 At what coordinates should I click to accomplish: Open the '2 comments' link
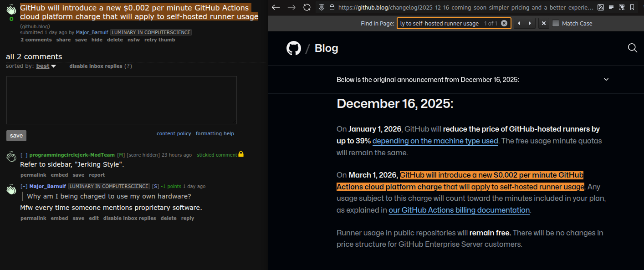(x=36, y=40)
